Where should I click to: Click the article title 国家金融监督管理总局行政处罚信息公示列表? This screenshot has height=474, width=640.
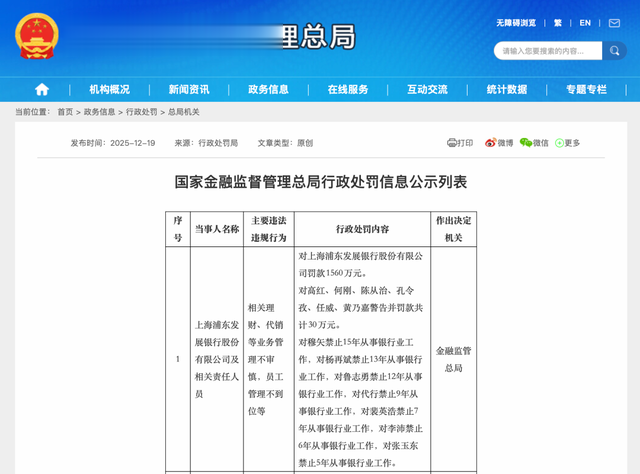pyautogui.click(x=321, y=182)
